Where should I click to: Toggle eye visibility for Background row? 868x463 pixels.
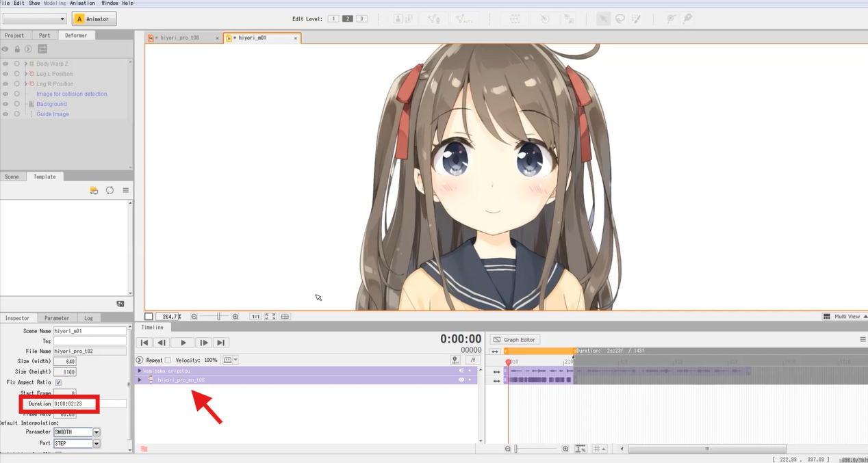coord(5,104)
